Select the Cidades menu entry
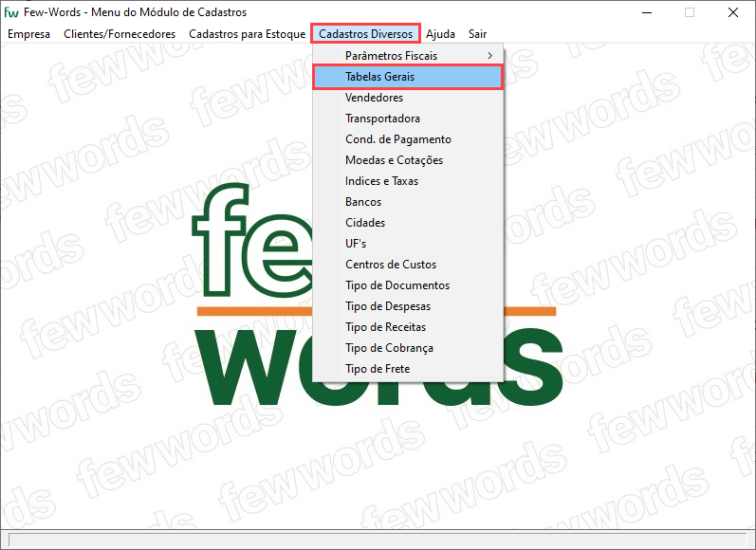756x550 pixels. (x=408, y=223)
